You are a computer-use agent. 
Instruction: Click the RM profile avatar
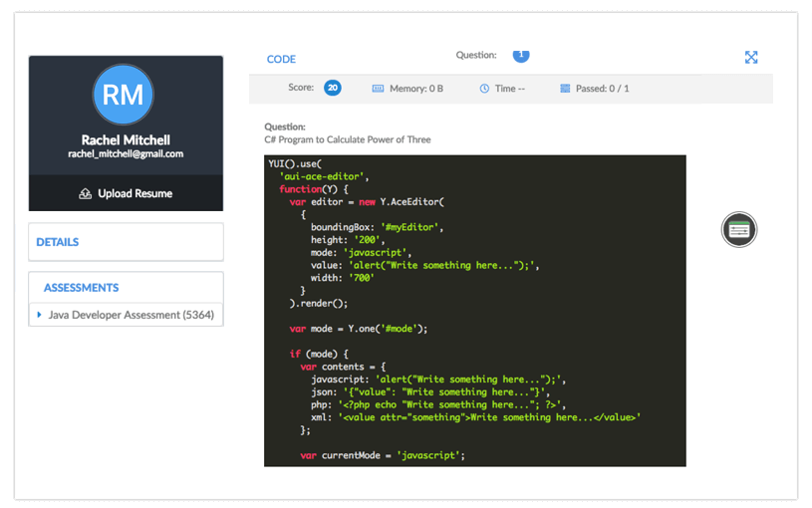(x=125, y=95)
